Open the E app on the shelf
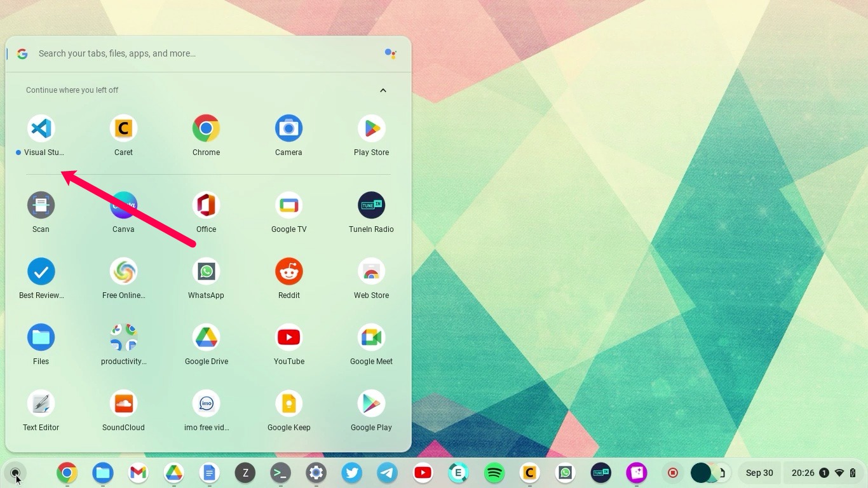Screen dimensions: 868x488 [x=458, y=473]
